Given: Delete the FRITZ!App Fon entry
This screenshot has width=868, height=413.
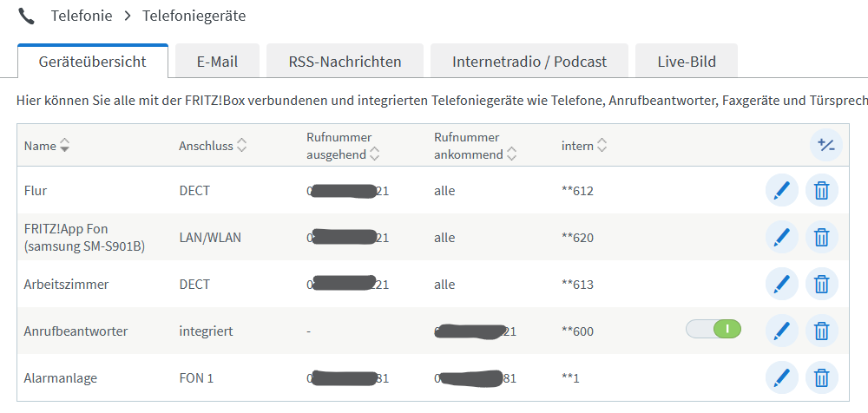Looking at the screenshot, I should point(822,237).
